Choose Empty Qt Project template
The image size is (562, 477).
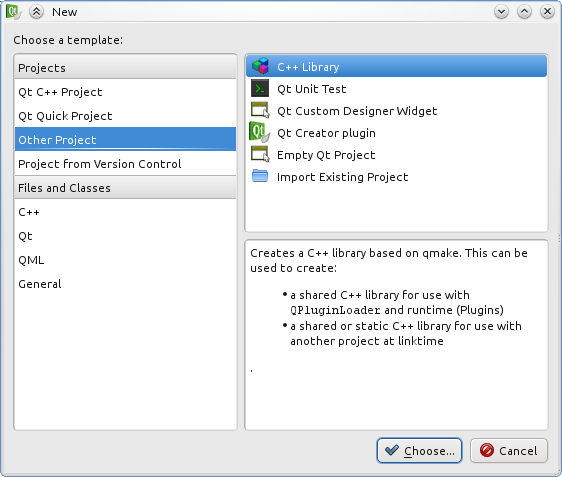pos(396,155)
